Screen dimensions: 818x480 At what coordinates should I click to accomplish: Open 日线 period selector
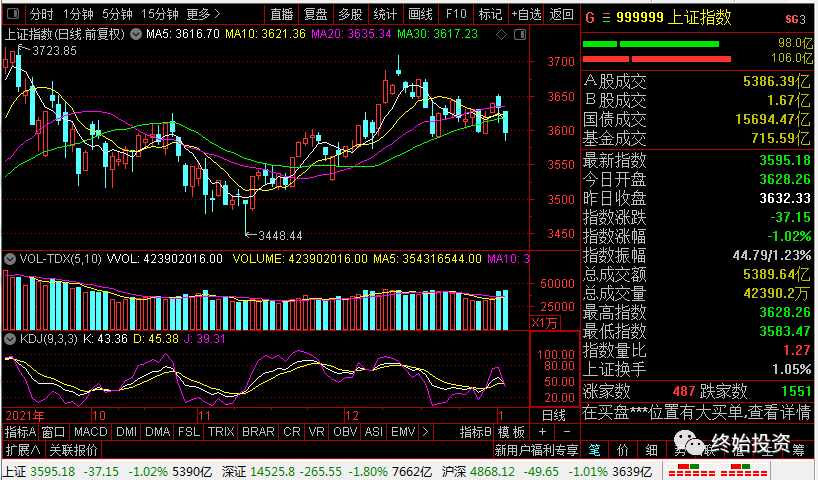coord(554,415)
